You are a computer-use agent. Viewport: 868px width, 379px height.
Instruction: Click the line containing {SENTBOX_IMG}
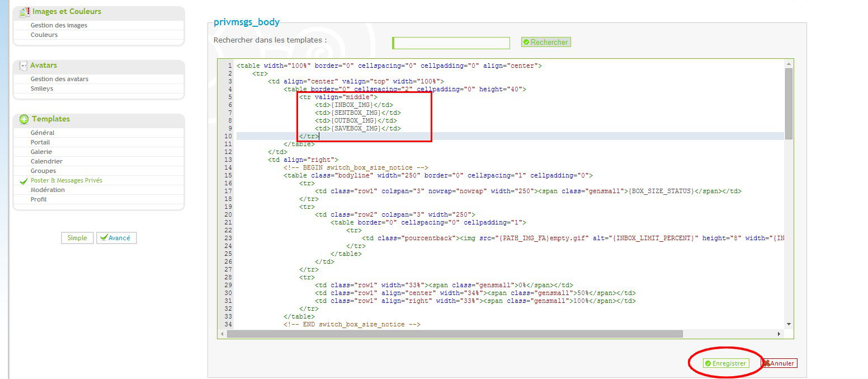tap(358, 113)
